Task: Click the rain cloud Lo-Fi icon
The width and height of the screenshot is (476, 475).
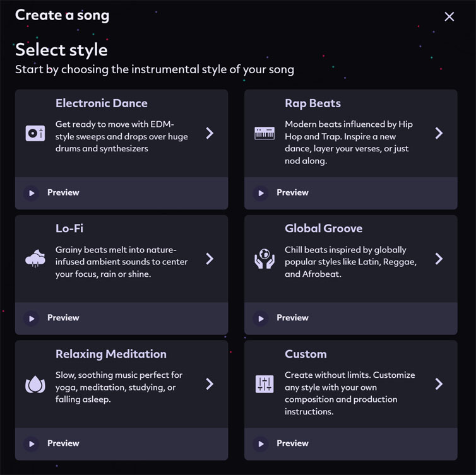Action: [35, 259]
